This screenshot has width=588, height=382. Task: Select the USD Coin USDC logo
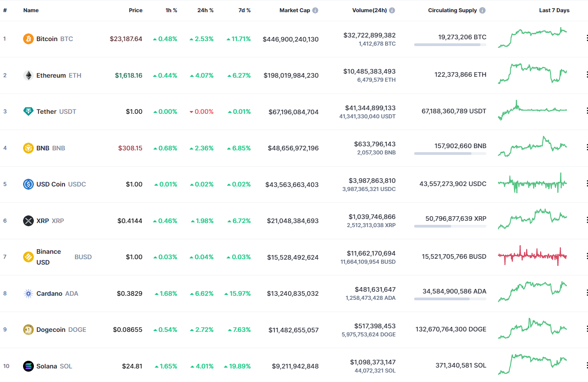pos(28,184)
